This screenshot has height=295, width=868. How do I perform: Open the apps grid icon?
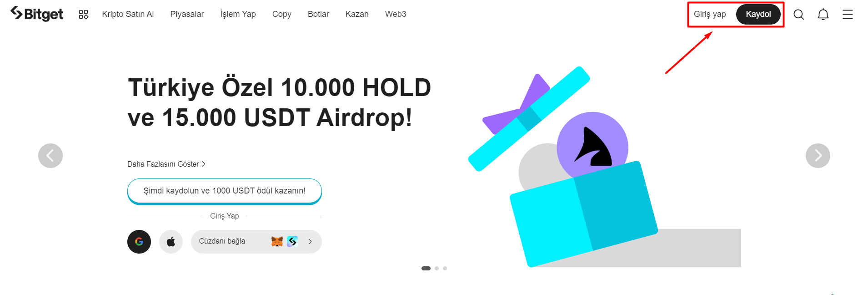point(83,15)
